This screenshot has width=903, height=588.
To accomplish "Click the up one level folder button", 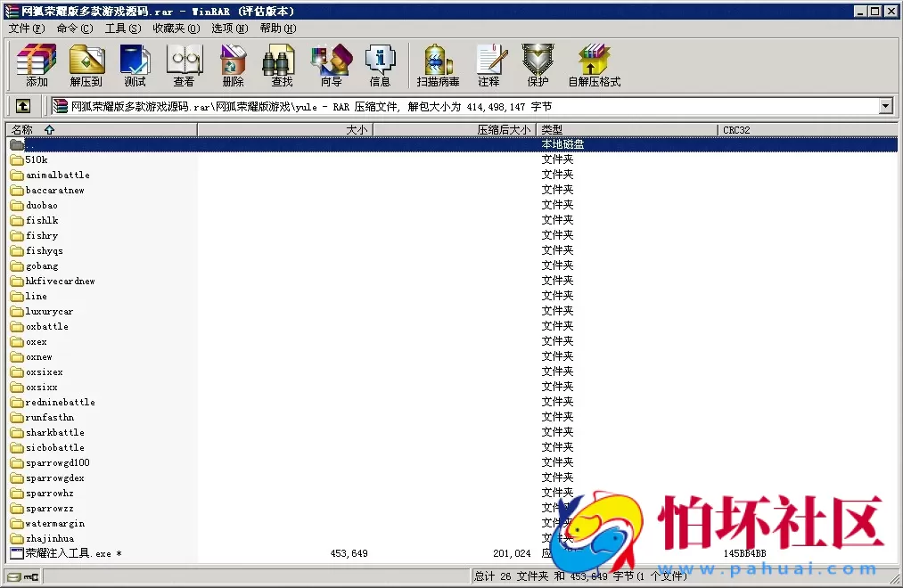I will (x=23, y=106).
